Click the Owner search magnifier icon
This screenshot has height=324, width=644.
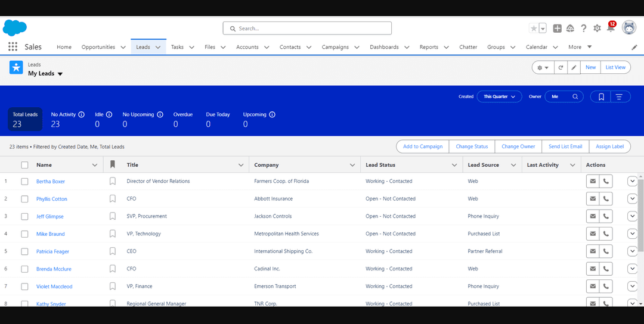coord(575,97)
